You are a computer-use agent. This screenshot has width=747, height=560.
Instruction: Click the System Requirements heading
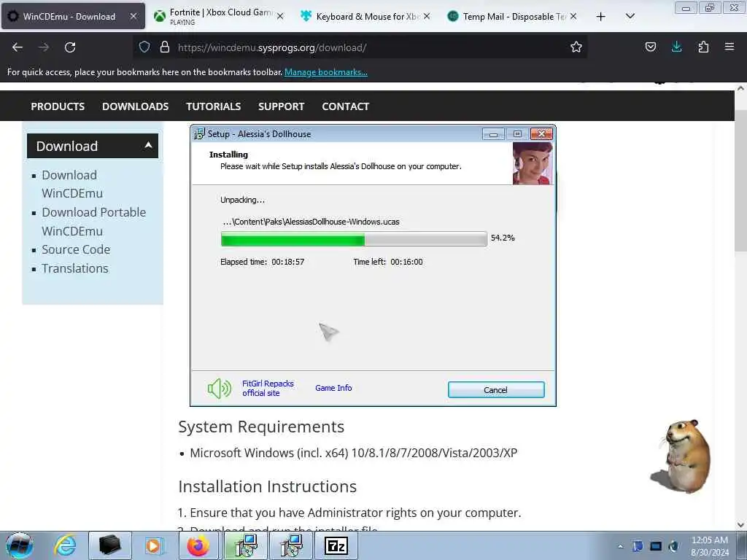point(261,427)
